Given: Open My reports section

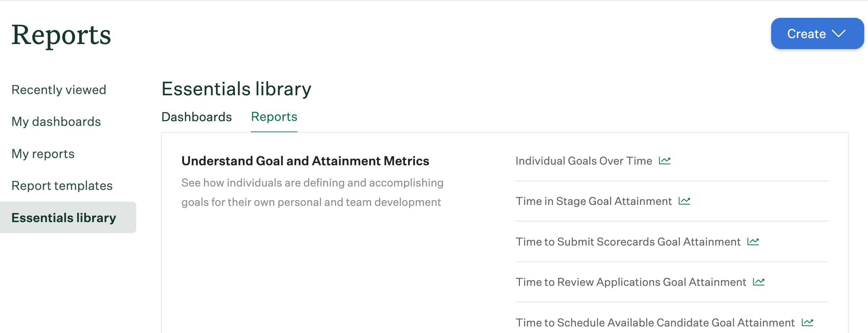Looking at the screenshot, I should [x=43, y=154].
